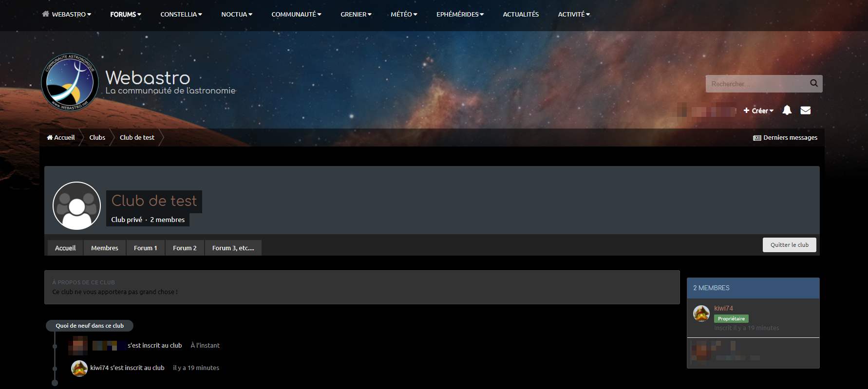Click the "Quoi de neuf dans ce club" label
The image size is (868, 389).
90,326
